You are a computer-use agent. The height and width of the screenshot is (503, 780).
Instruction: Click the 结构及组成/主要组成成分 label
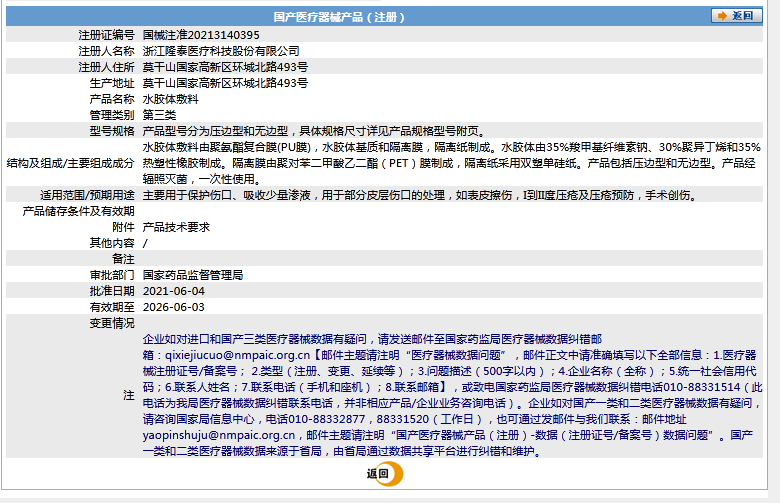tap(70, 162)
